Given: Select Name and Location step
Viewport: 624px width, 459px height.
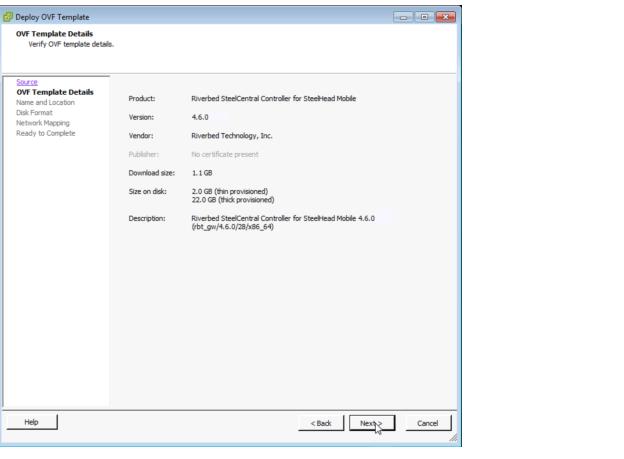Looking at the screenshot, I should click(45, 102).
